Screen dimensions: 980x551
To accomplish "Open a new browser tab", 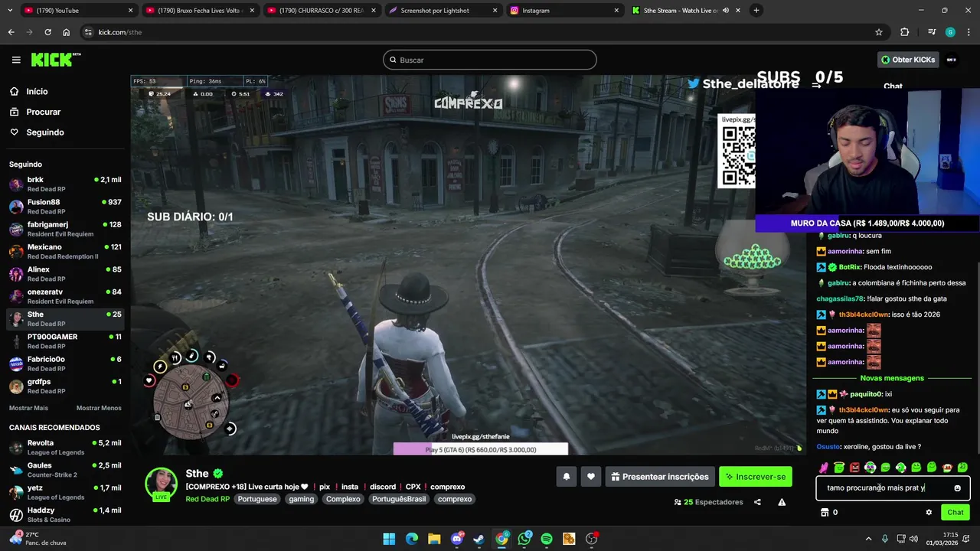I will [756, 10].
